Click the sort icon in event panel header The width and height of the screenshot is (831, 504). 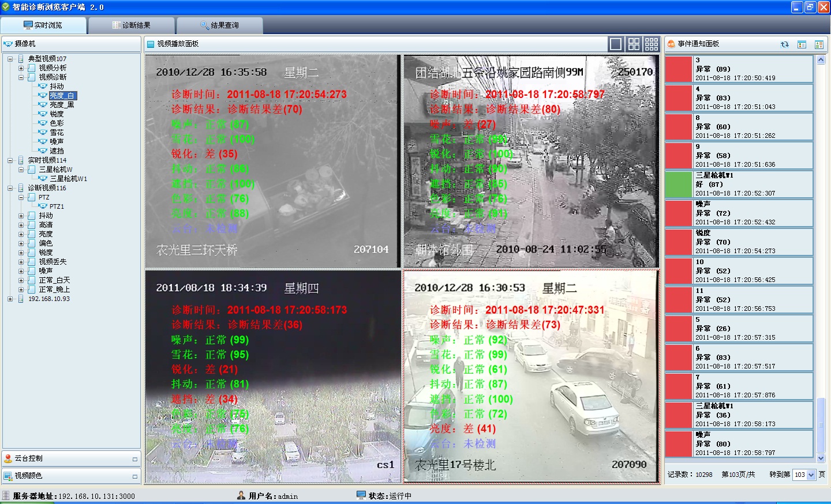818,44
